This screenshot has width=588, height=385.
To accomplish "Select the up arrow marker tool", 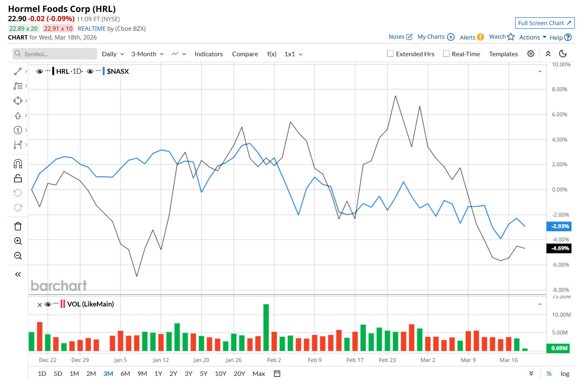I will [18, 116].
